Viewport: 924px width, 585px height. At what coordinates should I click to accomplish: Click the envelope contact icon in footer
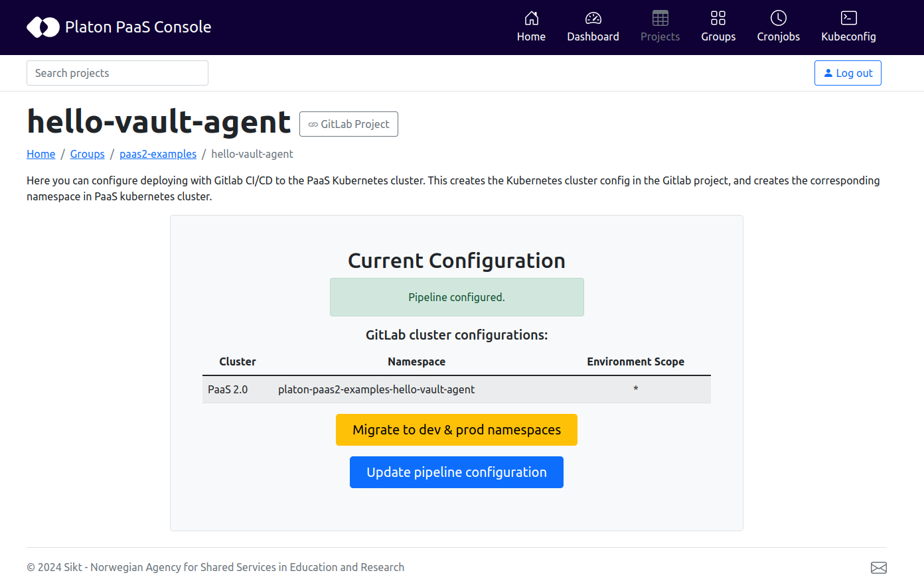point(879,568)
